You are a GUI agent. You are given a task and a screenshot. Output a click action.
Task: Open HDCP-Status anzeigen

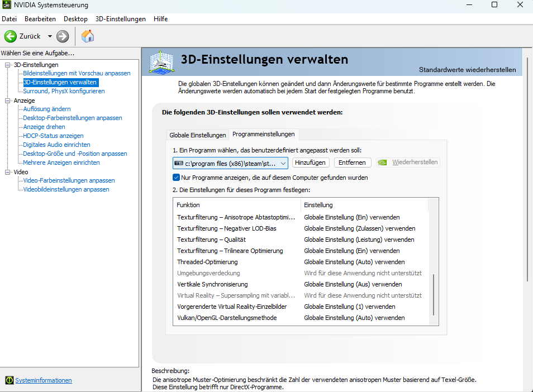coord(54,136)
